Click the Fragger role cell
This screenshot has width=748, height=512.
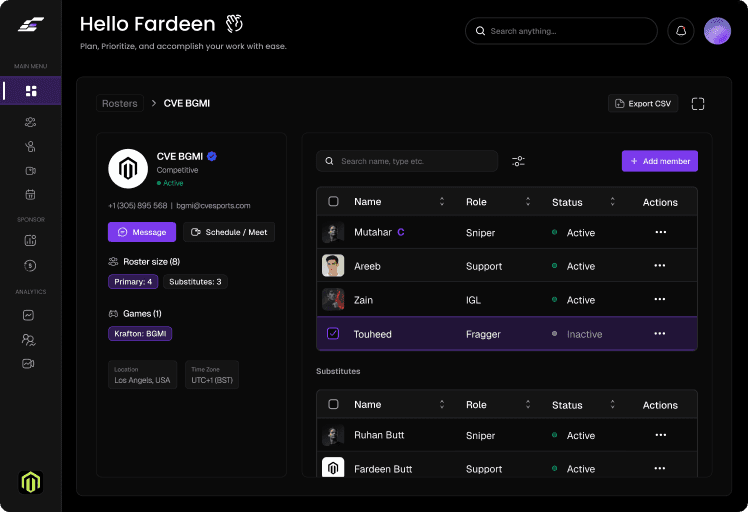click(x=483, y=334)
